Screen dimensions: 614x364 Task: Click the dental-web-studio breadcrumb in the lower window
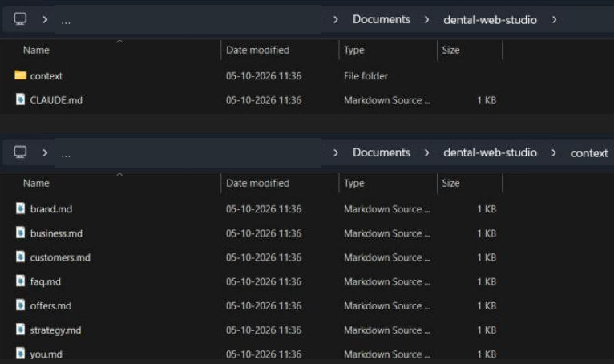490,152
